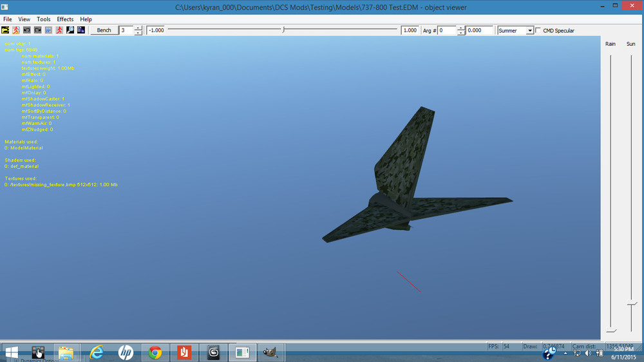
Task: Open a model file with the yellow folder icon
Action: 5,30
